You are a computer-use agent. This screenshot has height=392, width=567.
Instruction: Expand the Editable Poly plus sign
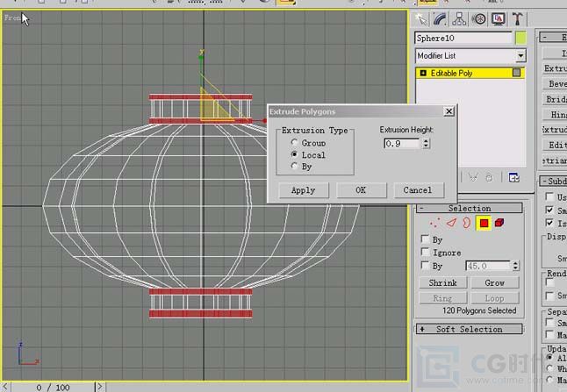[423, 73]
